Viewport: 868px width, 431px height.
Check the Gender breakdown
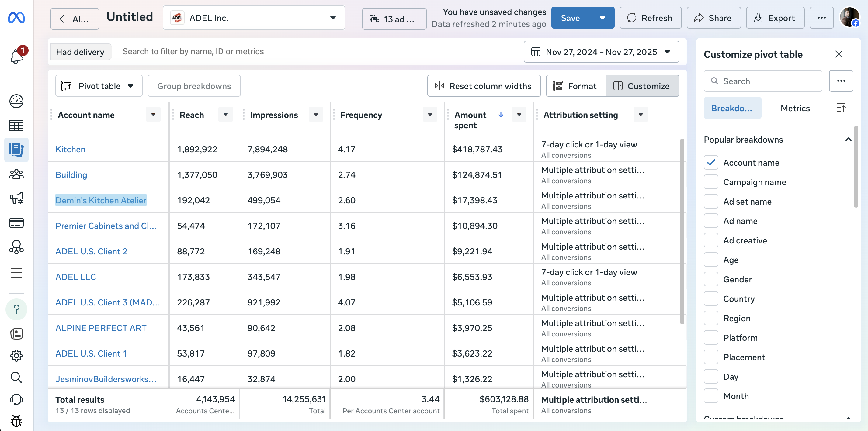click(x=711, y=279)
